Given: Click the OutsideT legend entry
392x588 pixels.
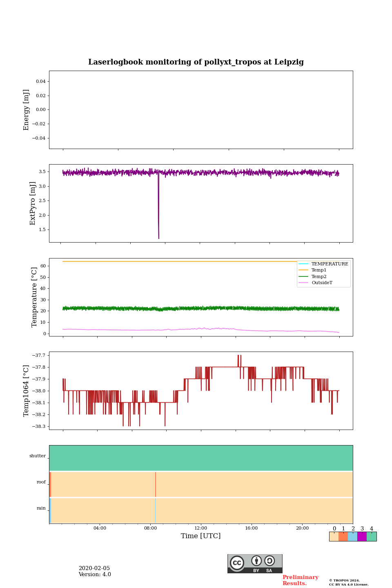Looking at the screenshot, I should [x=322, y=283].
